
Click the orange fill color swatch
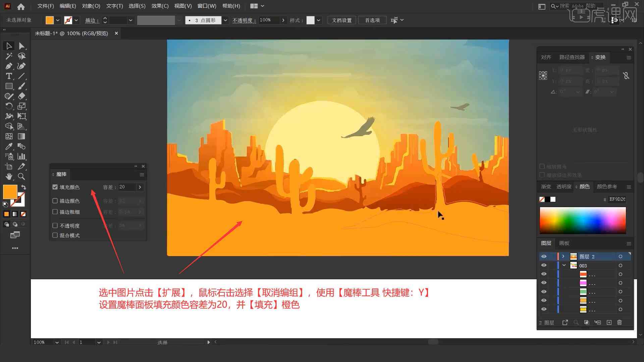point(10,191)
